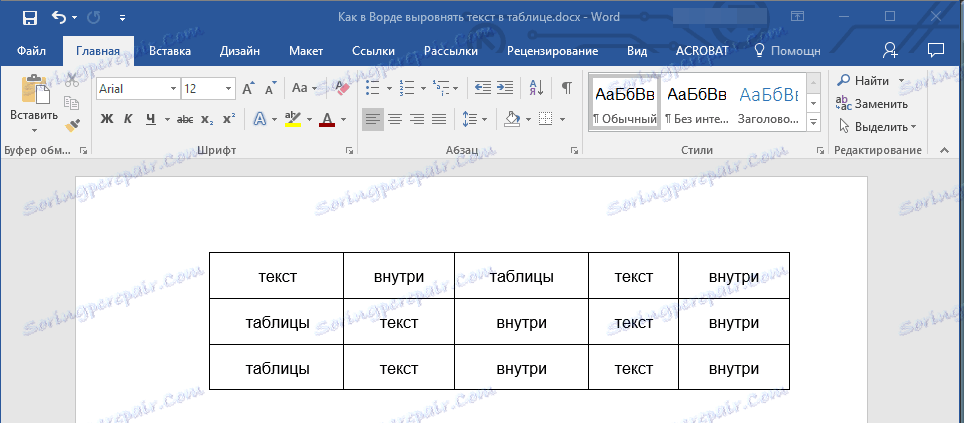Expand the line spacing dropdown arrow
This screenshot has height=423, width=964.
coord(484,119)
